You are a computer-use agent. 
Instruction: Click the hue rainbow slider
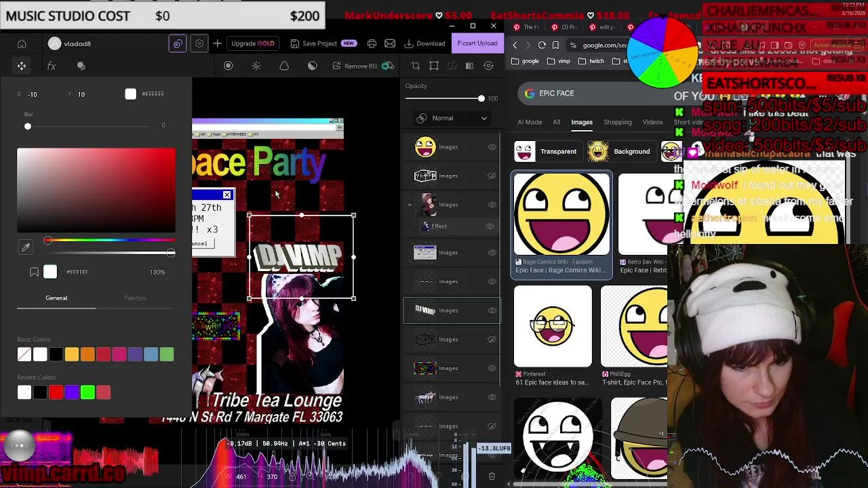point(109,241)
